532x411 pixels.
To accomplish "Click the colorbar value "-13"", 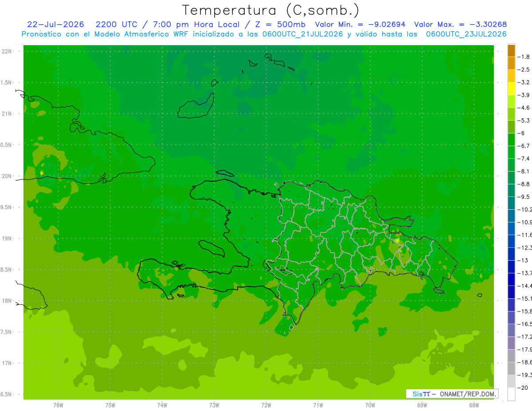I will 523,260.
